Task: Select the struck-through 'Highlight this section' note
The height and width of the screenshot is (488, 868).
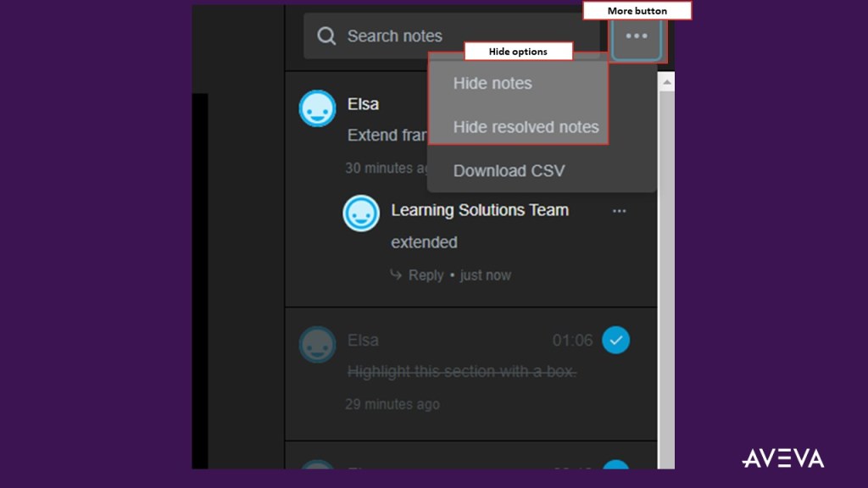Action: point(462,372)
